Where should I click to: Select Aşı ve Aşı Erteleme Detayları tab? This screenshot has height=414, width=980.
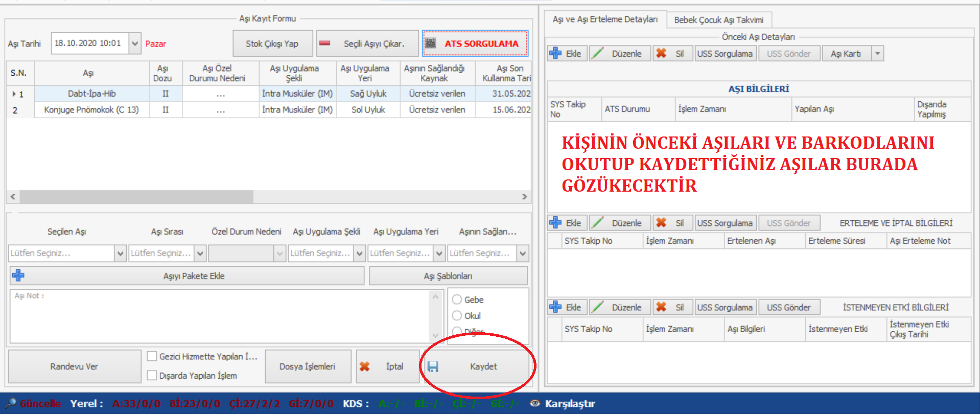pos(605,19)
